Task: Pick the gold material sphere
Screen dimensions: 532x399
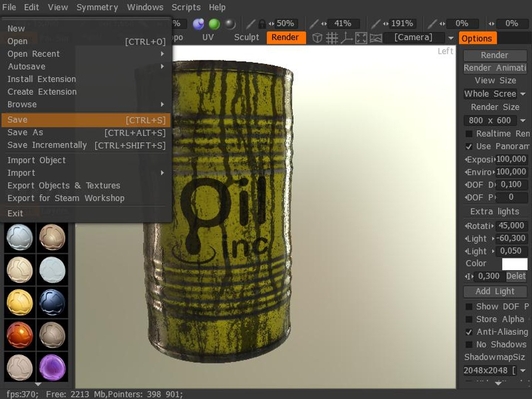Action: [20, 302]
